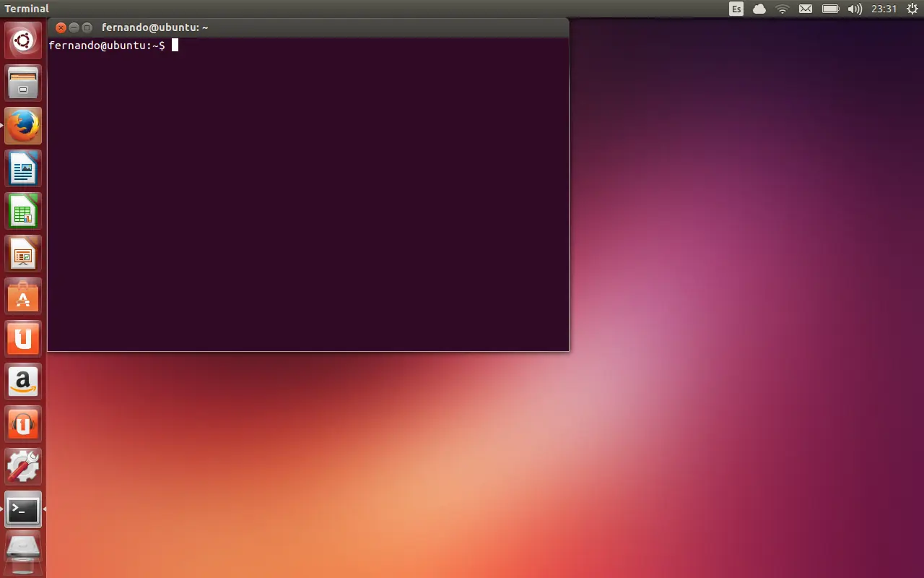This screenshot has height=578, width=924.
Task: Click the fernando@ubuntu:~$ prompt line
Action: pos(107,46)
